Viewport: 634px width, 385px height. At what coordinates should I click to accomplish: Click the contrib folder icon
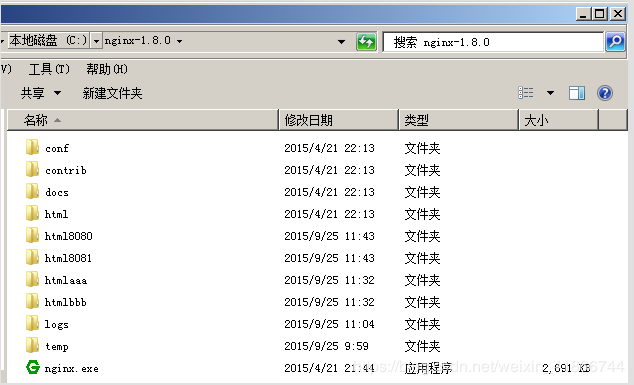pyautogui.click(x=32, y=169)
